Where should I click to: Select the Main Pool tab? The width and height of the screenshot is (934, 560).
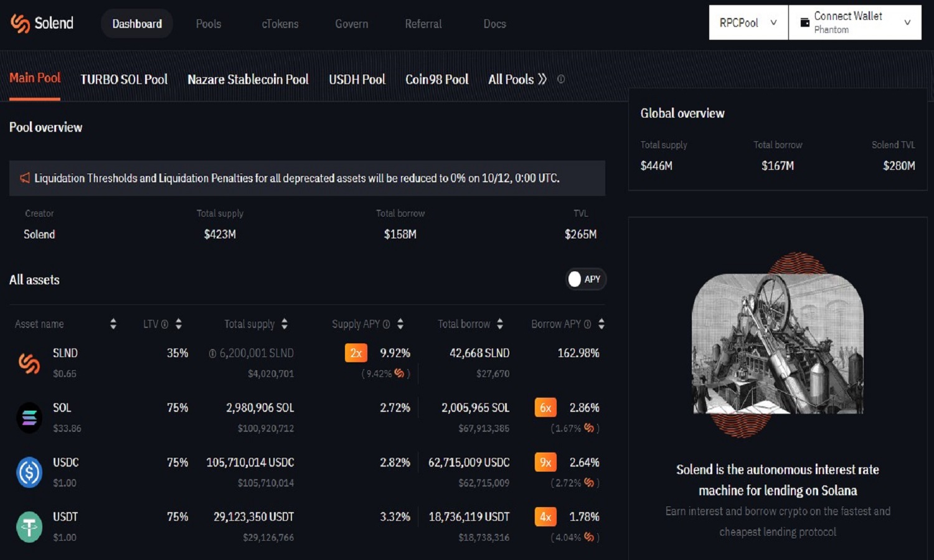point(35,78)
